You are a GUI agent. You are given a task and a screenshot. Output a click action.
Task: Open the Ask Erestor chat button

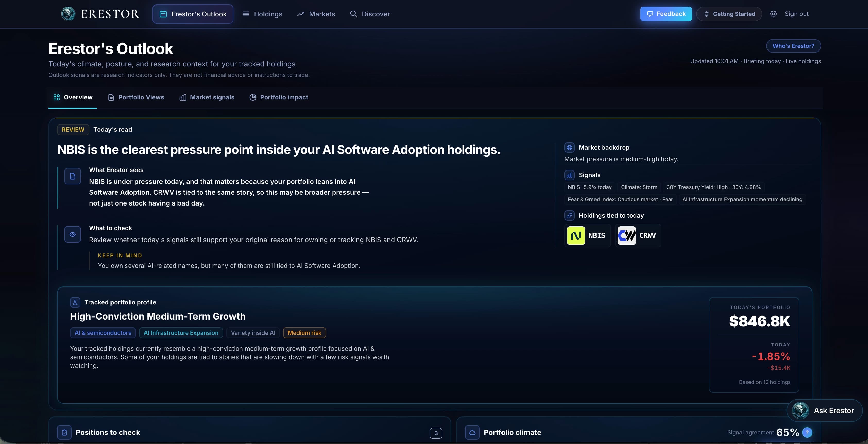tap(824, 410)
